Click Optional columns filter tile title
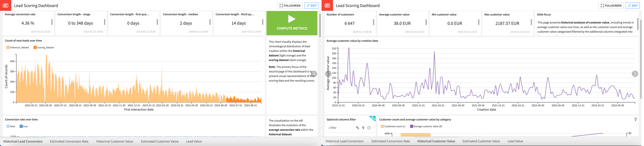This screenshot has width=644, height=146. [x=341, y=119]
